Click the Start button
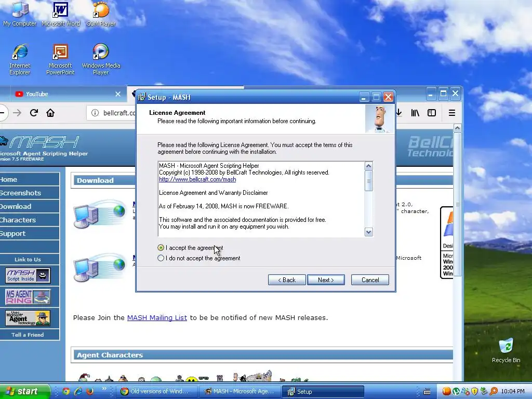The width and height of the screenshot is (532, 399). 24,391
